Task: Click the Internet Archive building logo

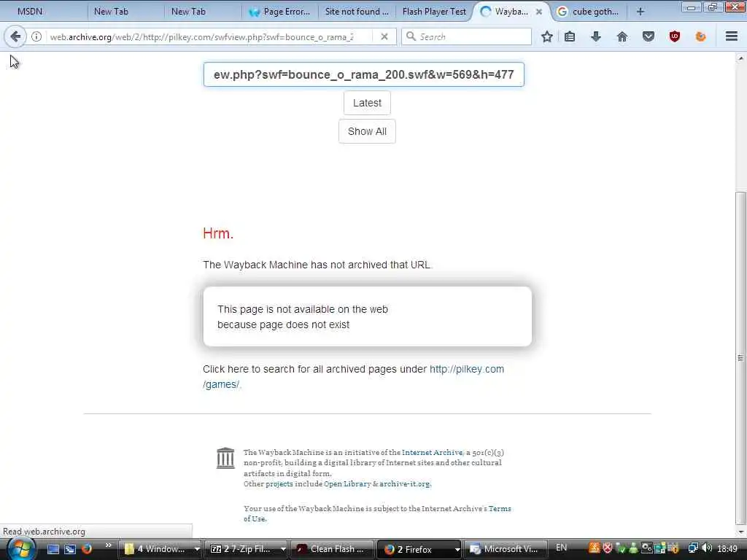Action: pyautogui.click(x=225, y=458)
